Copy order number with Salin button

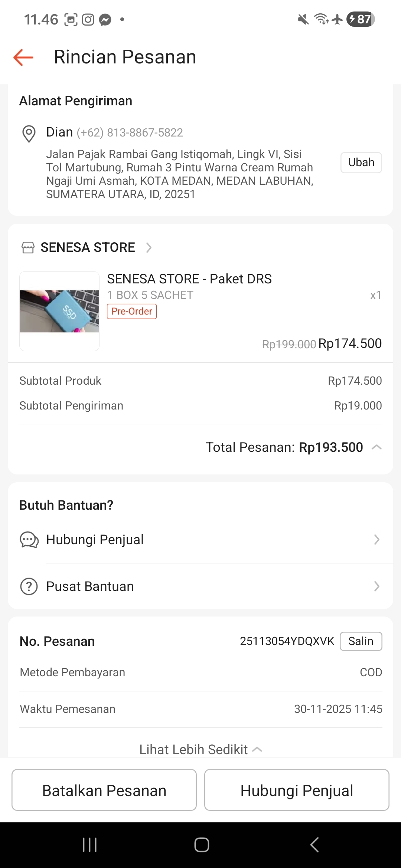361,641
